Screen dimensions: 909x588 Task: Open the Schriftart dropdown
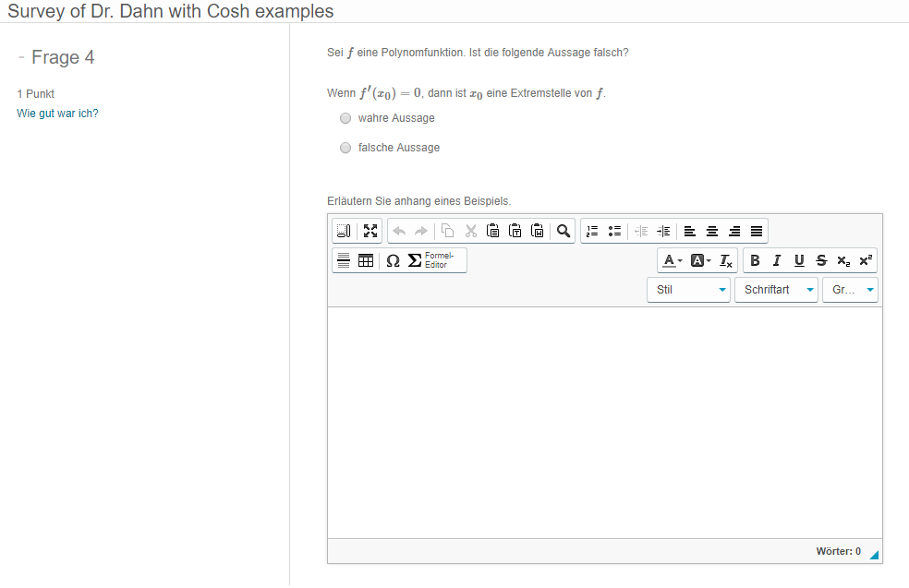pyautogui.click(x=776, y=290)
